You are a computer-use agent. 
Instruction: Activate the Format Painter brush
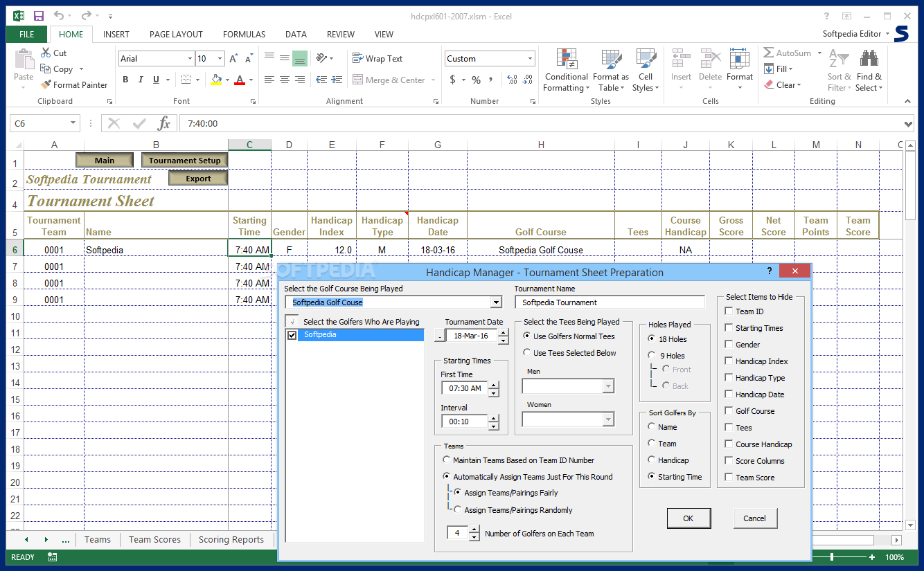pyautogui.click(x=46, y=84)
